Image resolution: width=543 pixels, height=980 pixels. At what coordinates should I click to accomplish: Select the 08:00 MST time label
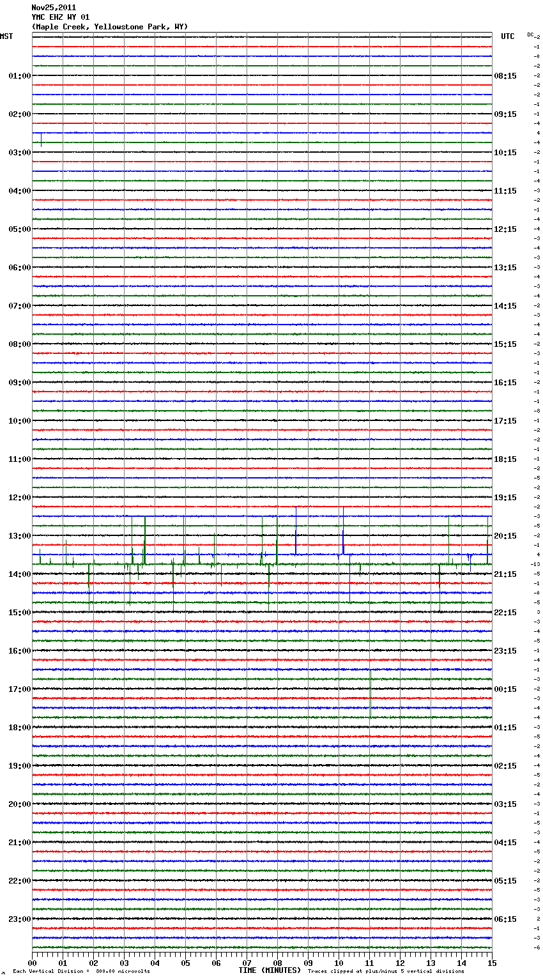pyautogui.click(x=19, y=344)
